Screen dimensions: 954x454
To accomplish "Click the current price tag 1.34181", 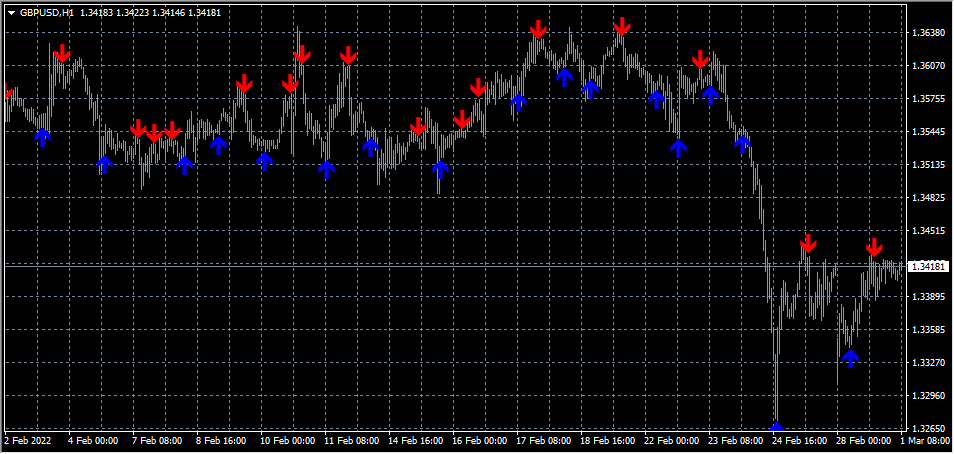I will click(x=929, y=267).
